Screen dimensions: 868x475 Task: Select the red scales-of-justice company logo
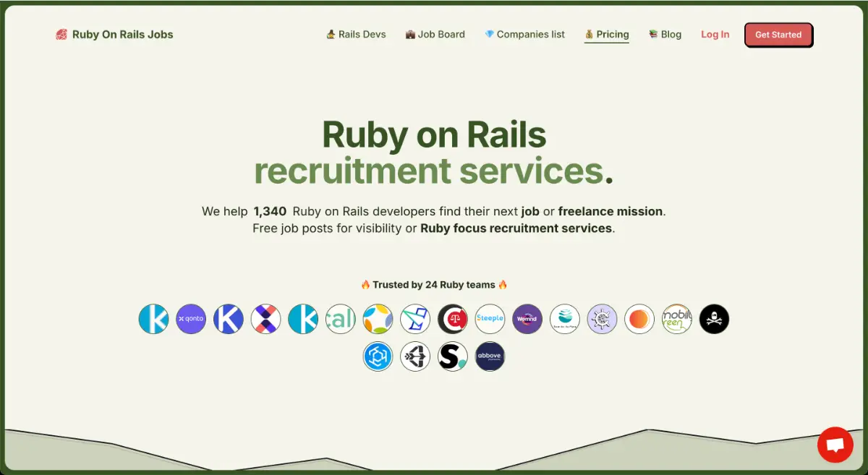453,319
